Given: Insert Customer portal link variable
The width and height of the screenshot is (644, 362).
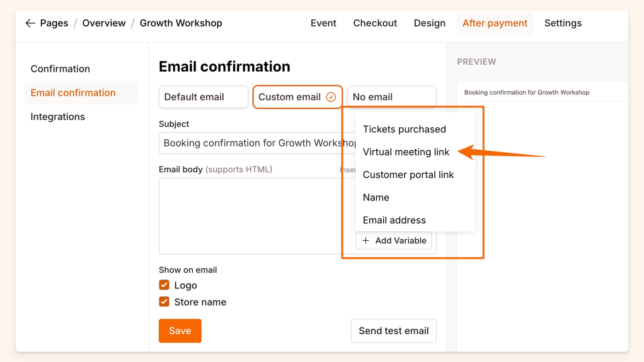Looking at the screenshot, I should pos(408,175).
